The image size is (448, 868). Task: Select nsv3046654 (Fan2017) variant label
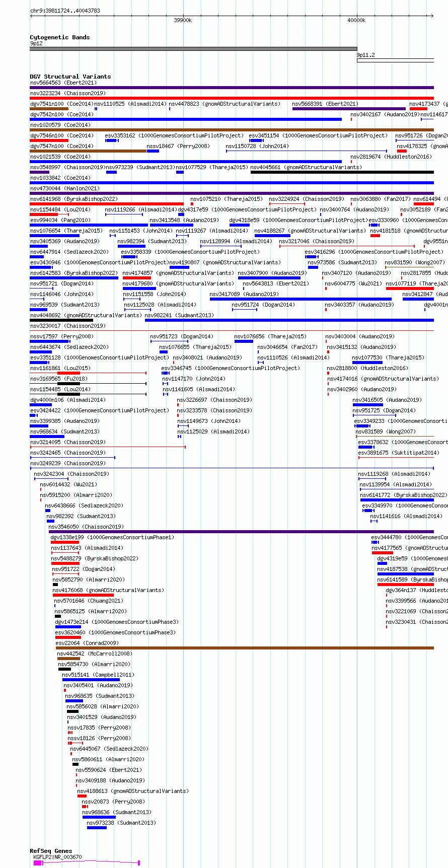(287, 347)
